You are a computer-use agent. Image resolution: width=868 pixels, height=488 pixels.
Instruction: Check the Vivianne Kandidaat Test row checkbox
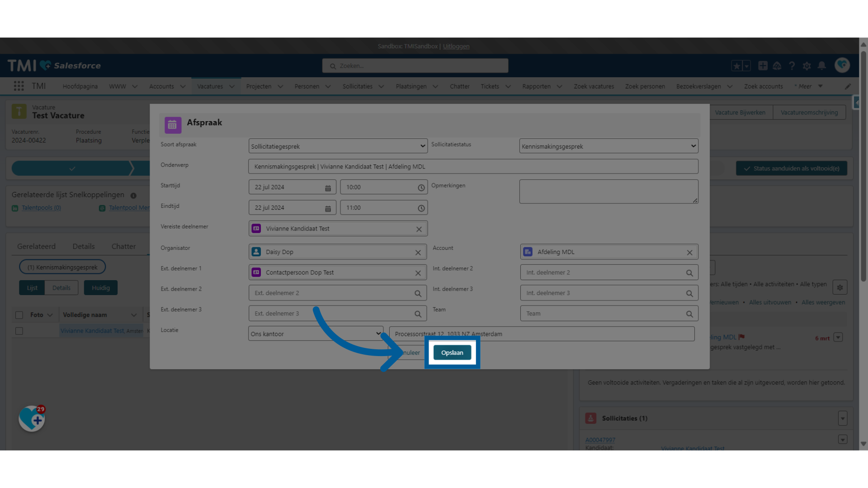(x=19, y=331)
